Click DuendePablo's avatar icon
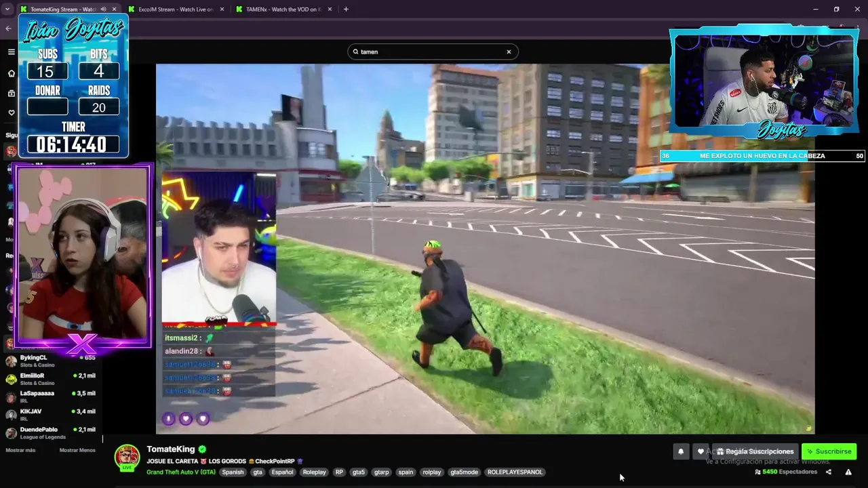 [x=11, y=433]
